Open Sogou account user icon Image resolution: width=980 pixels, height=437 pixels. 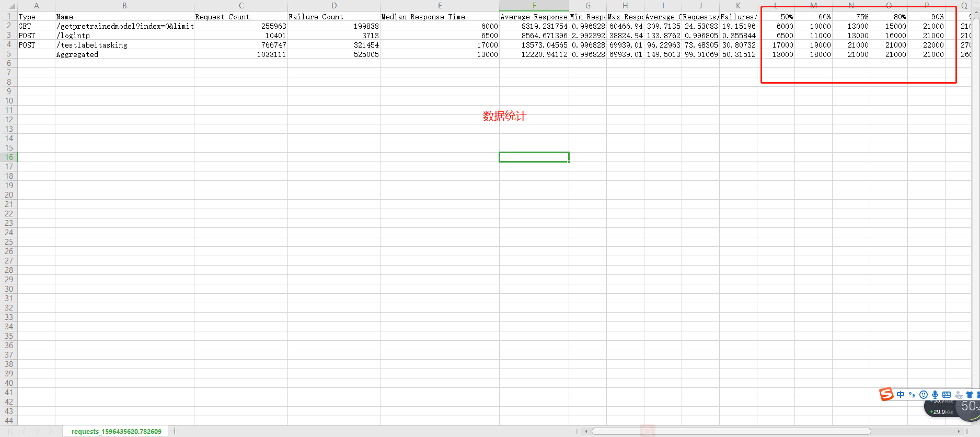pyautogui.click(x=959, y=395)
